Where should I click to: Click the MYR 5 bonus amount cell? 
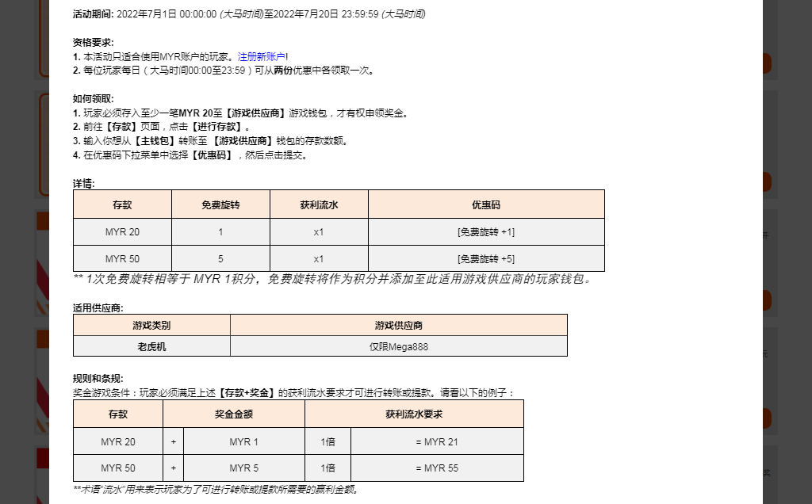[243, 468]
